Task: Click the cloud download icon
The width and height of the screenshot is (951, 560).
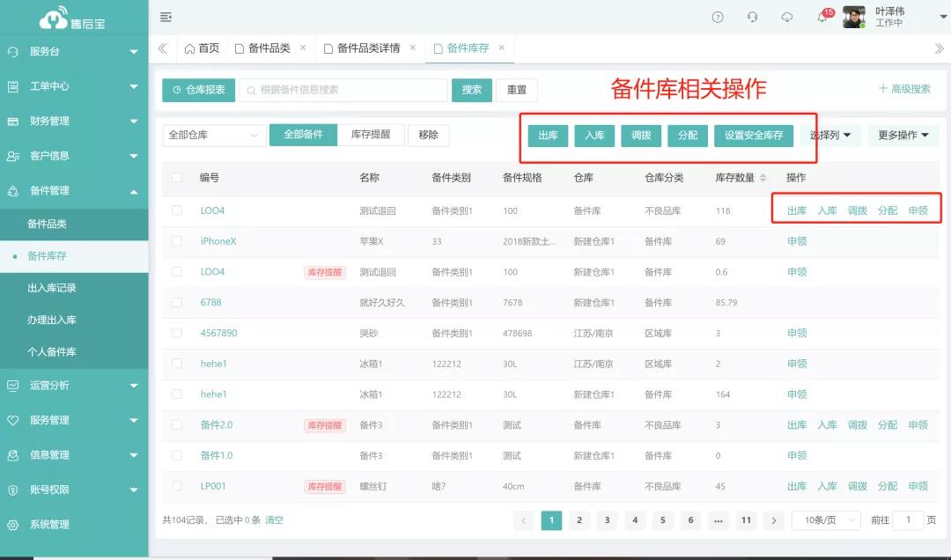Action: click(x=786, y=18)
